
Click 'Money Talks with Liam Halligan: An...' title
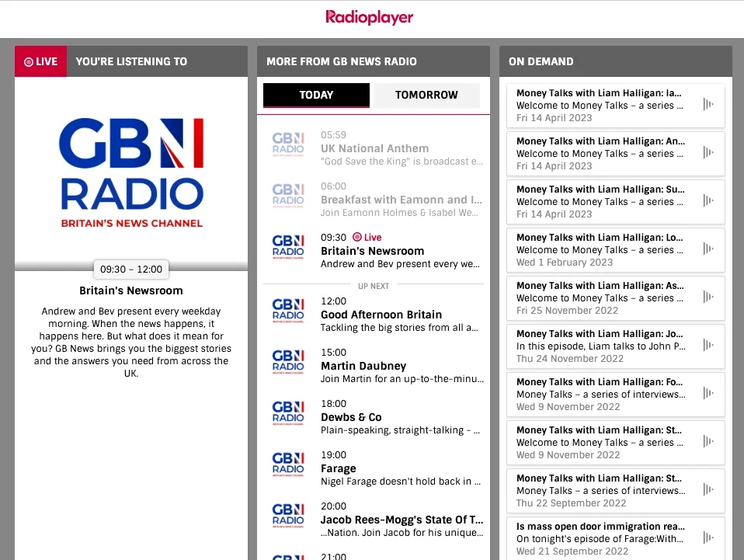coord(600,141)
